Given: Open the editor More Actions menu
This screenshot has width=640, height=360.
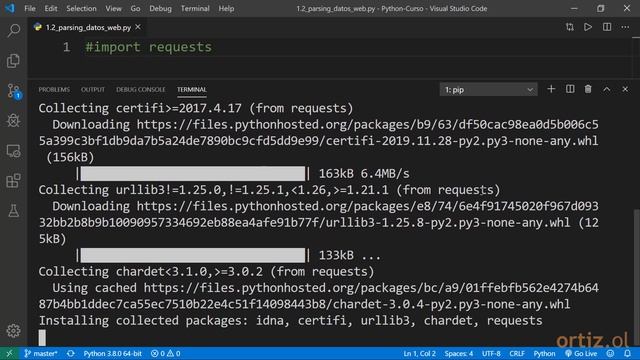Looking at the screenshot, I should pos(625,27).
